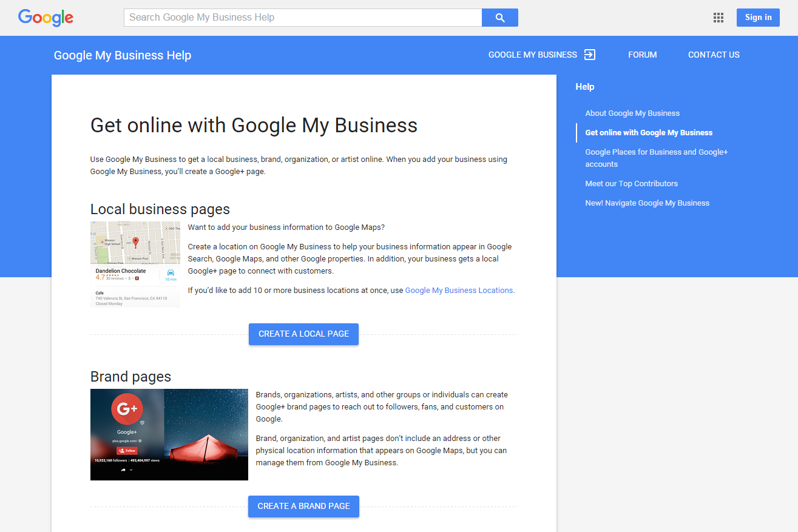Click the red Google+ logo circle

pos(127,409)
